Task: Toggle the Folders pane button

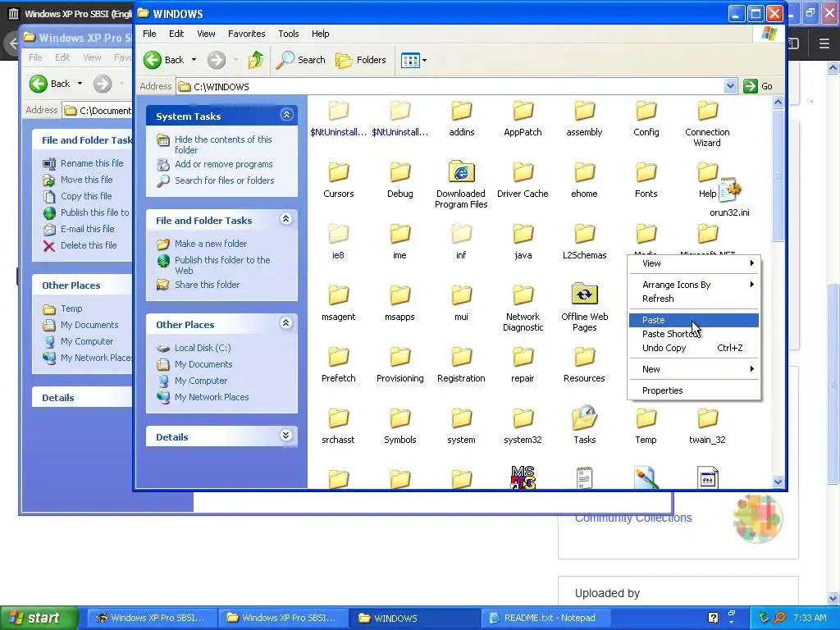Action: coord(361,60)
